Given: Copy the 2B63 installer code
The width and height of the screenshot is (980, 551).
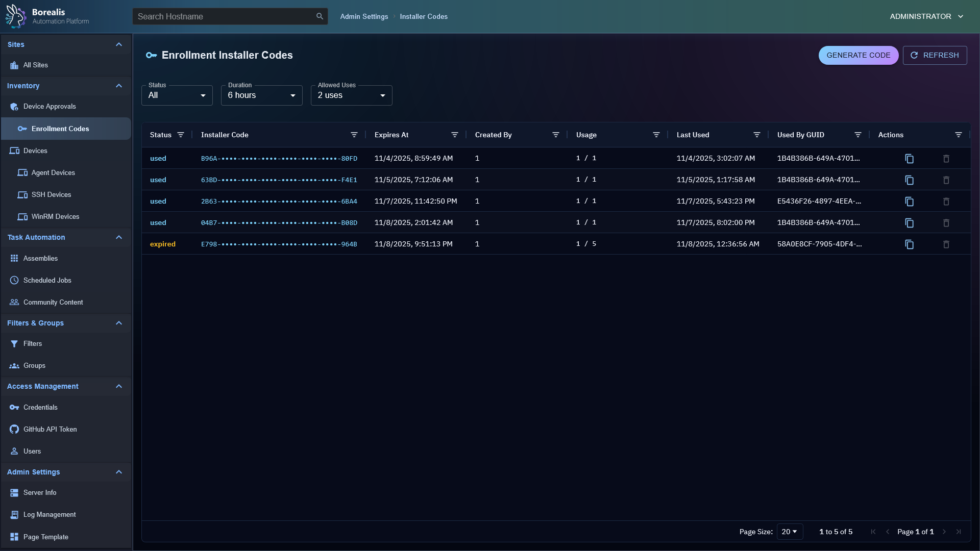Looking at the screenshot, I should (x=909, y=202).
